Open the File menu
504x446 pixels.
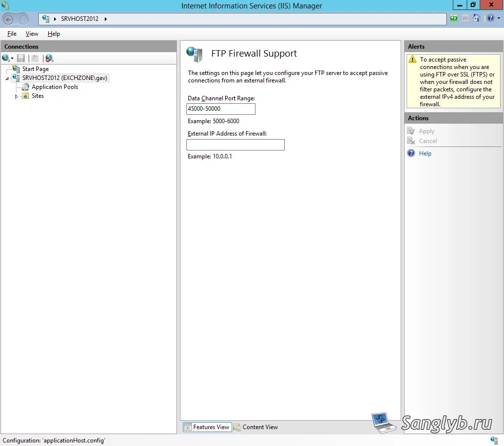tap(12, 34)
